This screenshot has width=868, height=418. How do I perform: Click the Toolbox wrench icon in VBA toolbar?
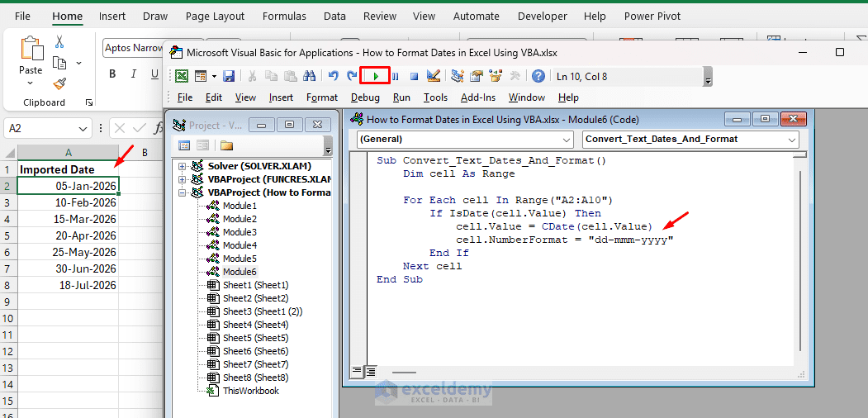coord(515,76)
